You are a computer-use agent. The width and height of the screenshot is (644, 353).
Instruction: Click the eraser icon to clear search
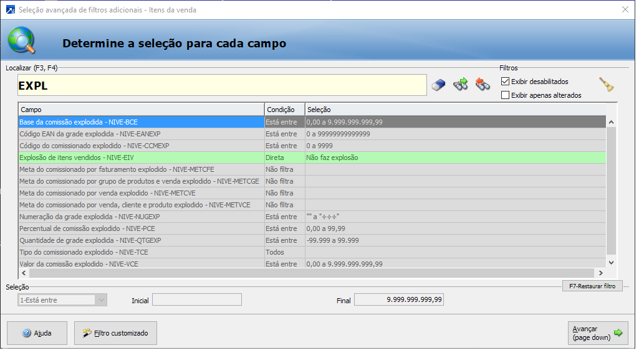click(439, 85)
